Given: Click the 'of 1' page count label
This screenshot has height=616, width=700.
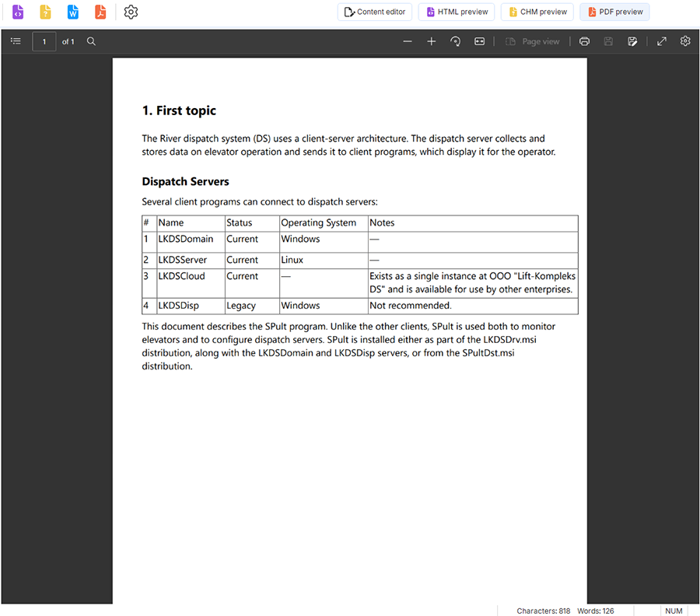Looking at the screenshot, I should click(x=68, y=41).
